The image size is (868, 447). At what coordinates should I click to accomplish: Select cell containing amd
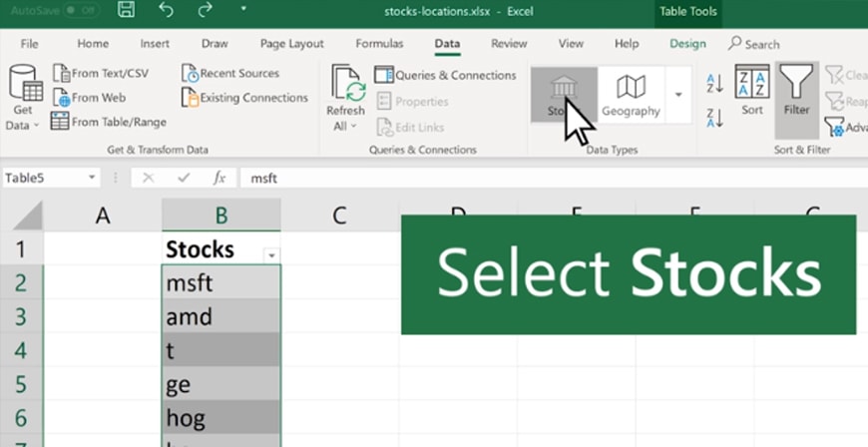coord(220,316)
